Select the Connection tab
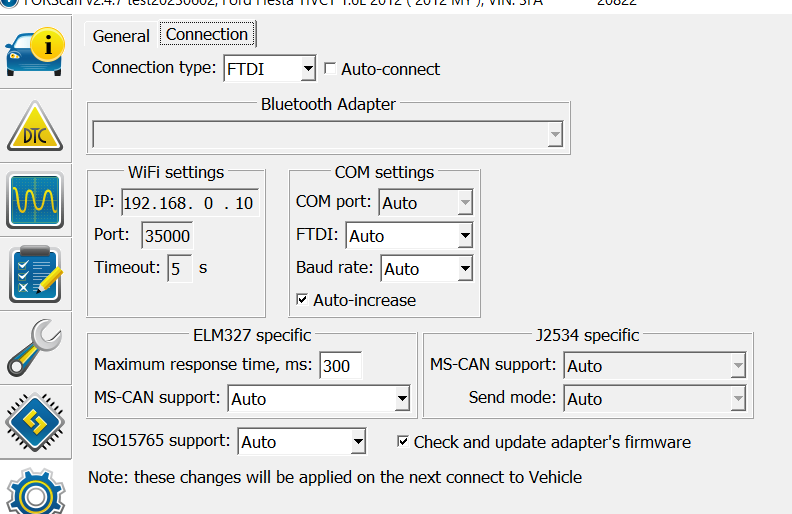This screenshot has width=792, height=514. click(x=207, y=34)
